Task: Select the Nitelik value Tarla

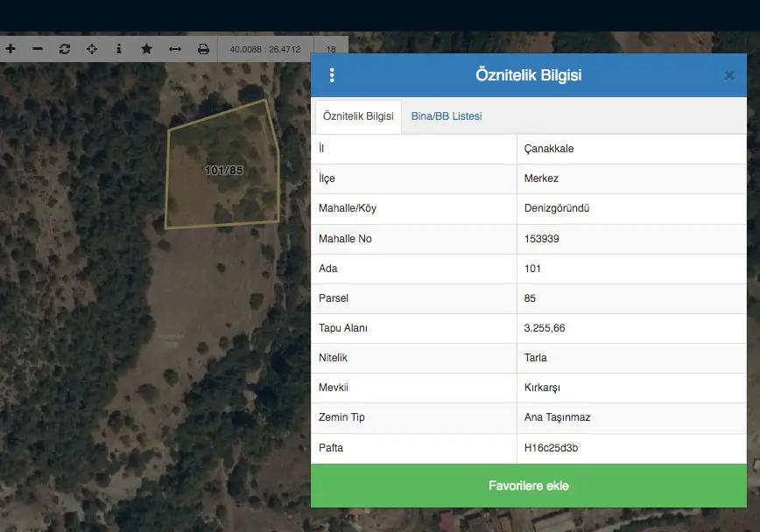Action: tap(535, 358)
